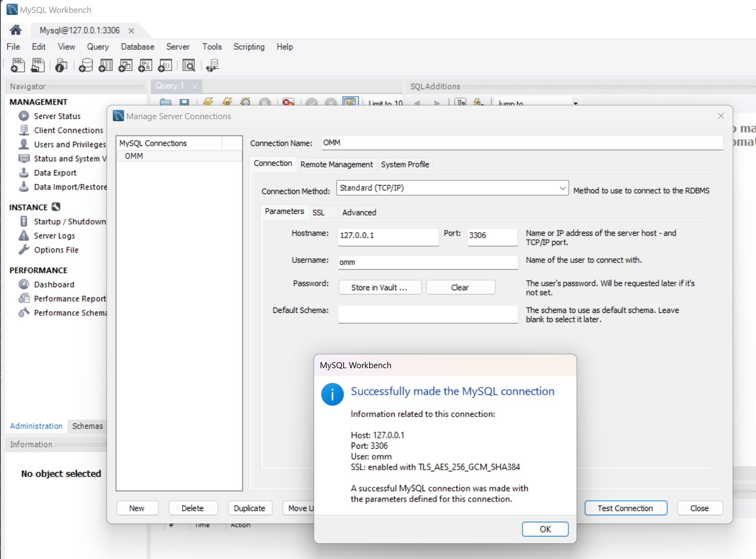This screenshot has width=756, height=559.
Task: Open the Database menu
Action: [137, 46]
